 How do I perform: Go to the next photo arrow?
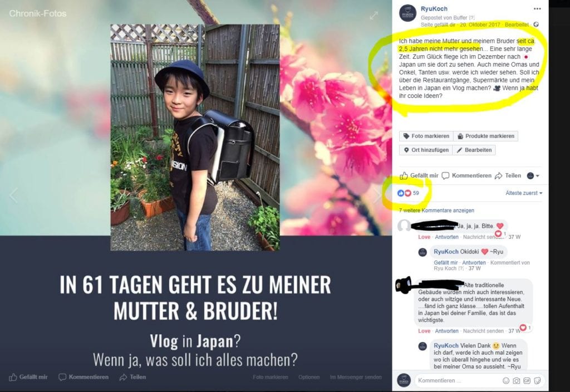tap(379, 195)
